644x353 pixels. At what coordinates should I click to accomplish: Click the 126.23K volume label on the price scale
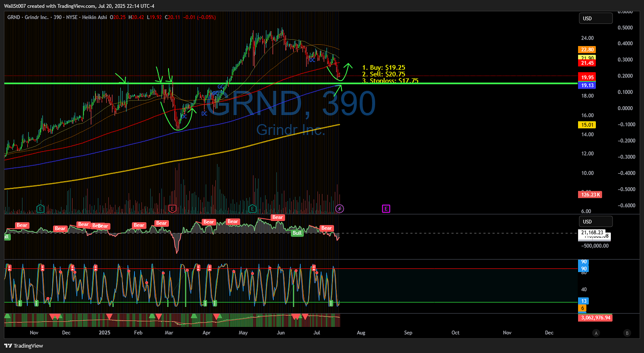pyautogui.click(x=590, y=194)
